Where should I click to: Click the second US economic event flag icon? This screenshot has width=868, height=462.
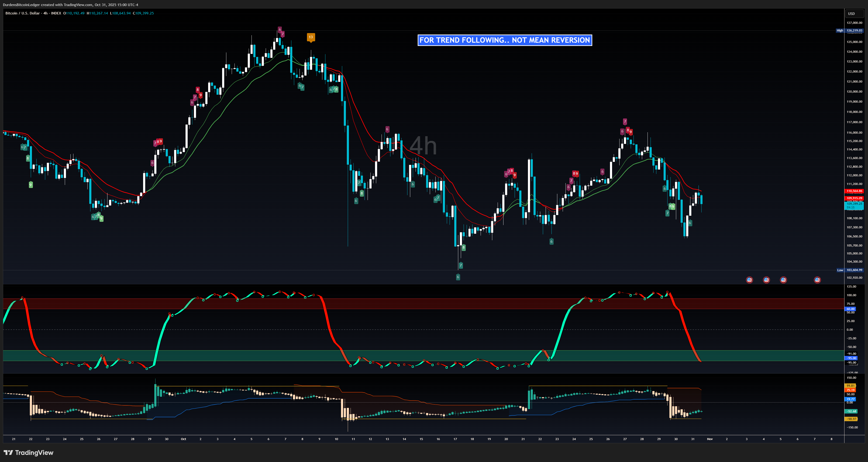point(766,280)
